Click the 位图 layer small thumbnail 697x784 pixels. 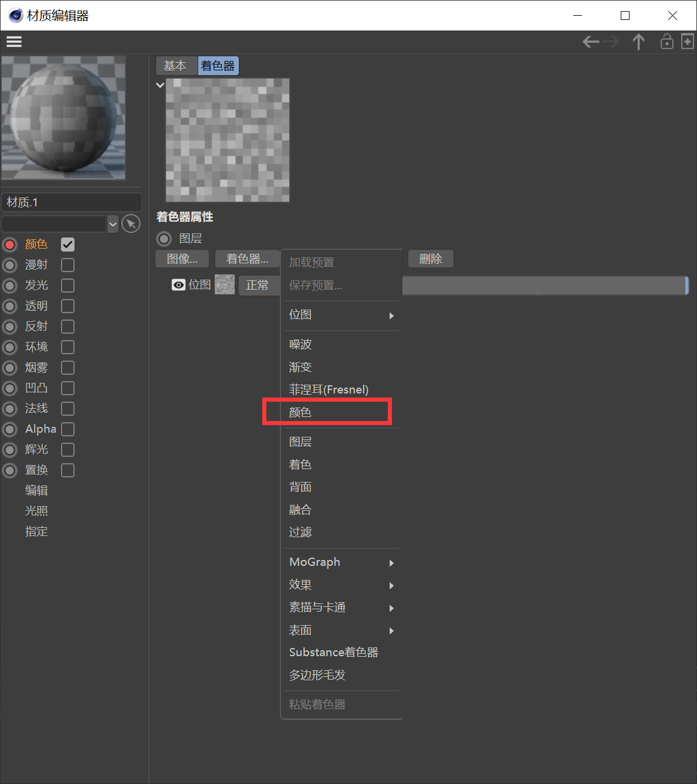225,285
